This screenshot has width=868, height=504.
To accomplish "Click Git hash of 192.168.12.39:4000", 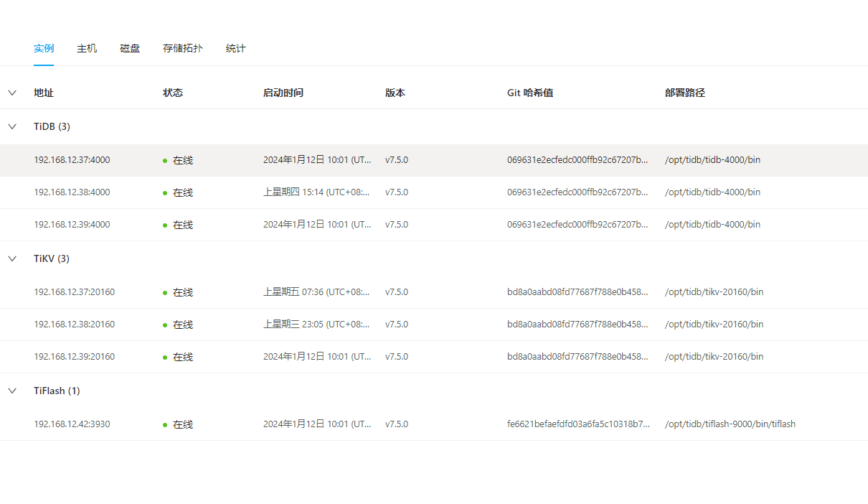I will coord(578,225).
